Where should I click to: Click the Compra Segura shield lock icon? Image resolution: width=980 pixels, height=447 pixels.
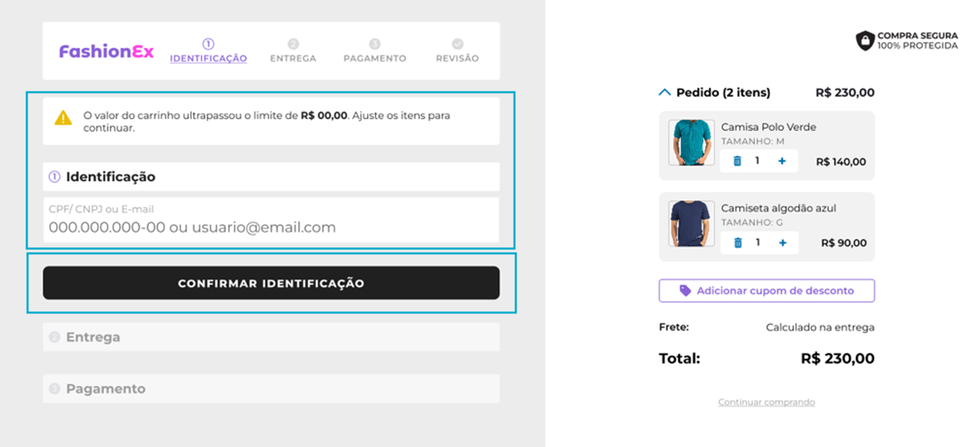[865, 41]
